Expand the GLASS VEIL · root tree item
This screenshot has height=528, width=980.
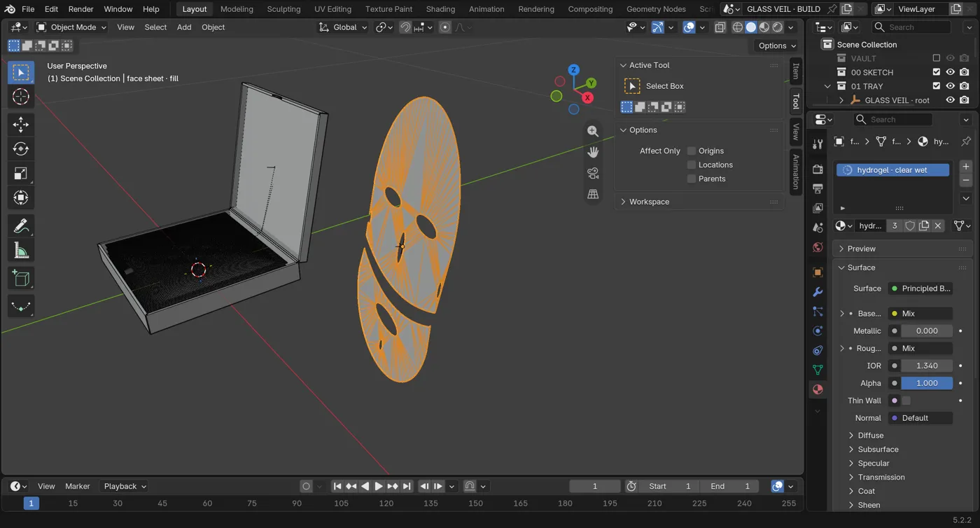(x=841, y=100)
